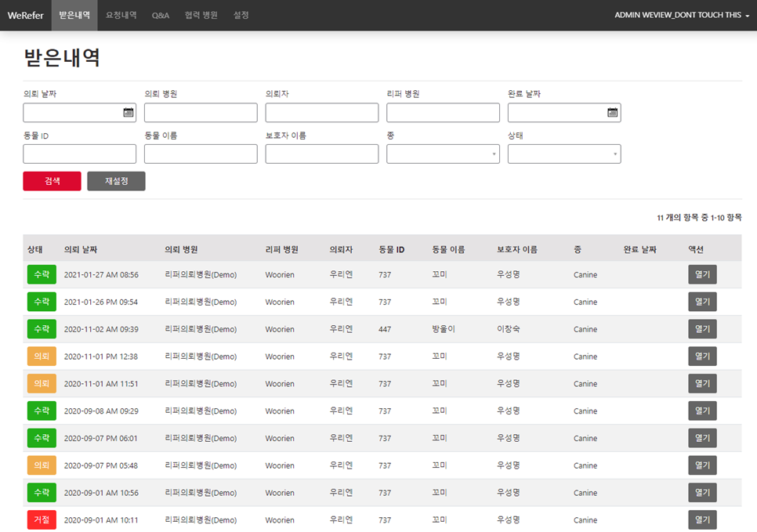Focus the 보호자 이름 input field

click(322, 154)
